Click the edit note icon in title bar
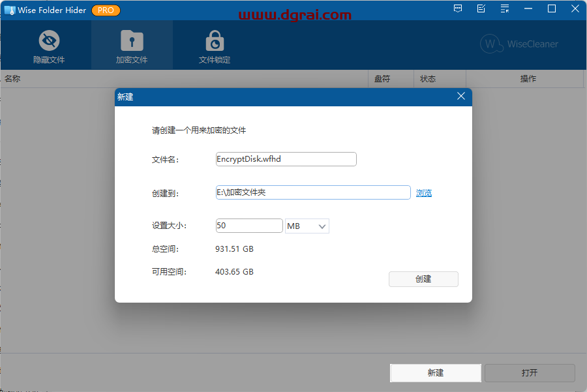The image size is (587, 392). click(x=481, y=8)
